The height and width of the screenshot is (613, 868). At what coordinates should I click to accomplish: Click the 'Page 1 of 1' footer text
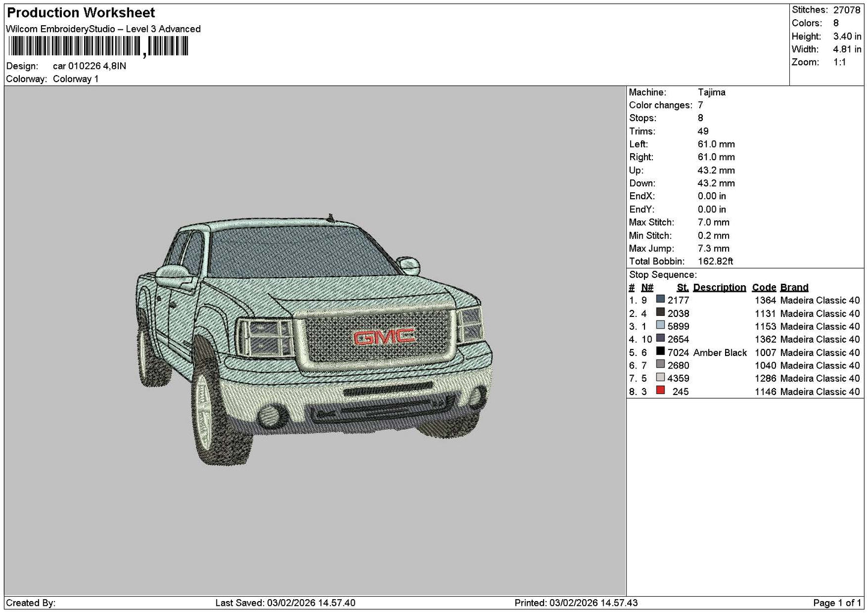pos(837,603)
